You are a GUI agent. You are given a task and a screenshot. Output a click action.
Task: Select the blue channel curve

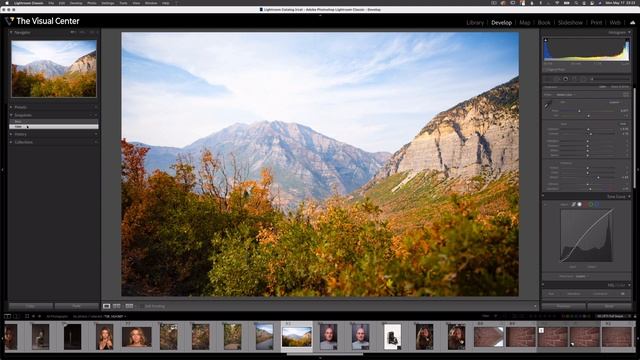tap(597, 204)
